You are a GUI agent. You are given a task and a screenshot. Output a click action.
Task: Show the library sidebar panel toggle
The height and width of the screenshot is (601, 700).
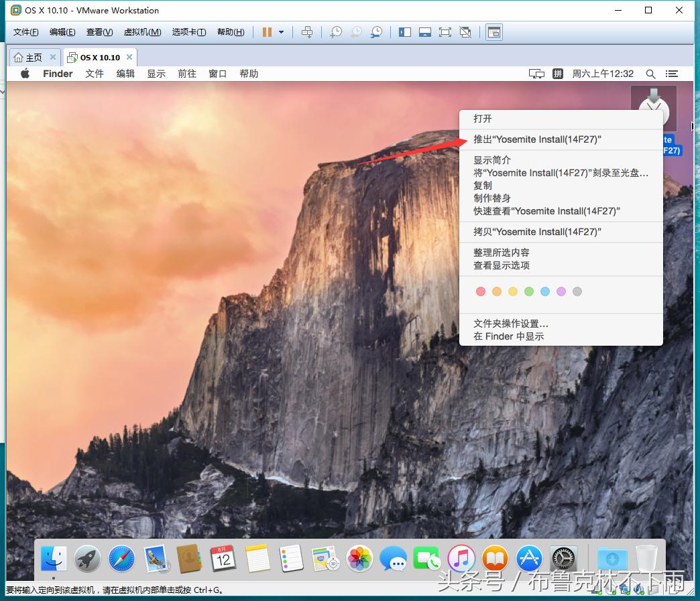tap(404, 31)
